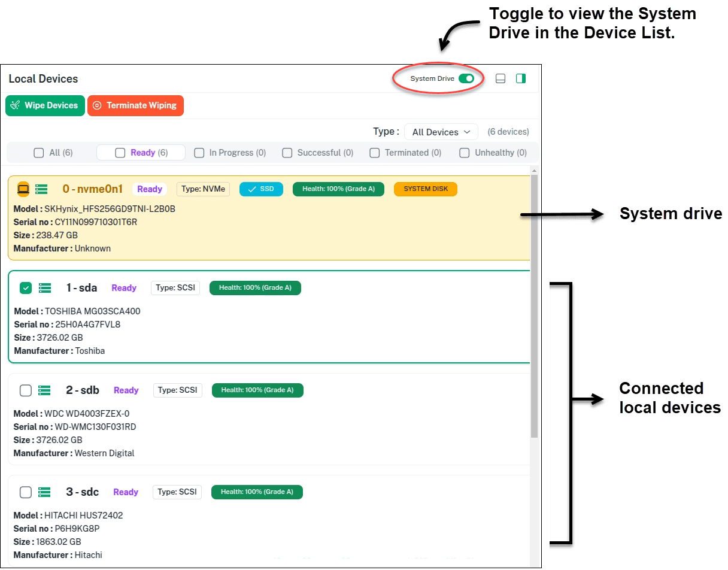
Task: Click the Type: SCSI tag on sda
Action: pyautogui.click(x=175, y=288)
